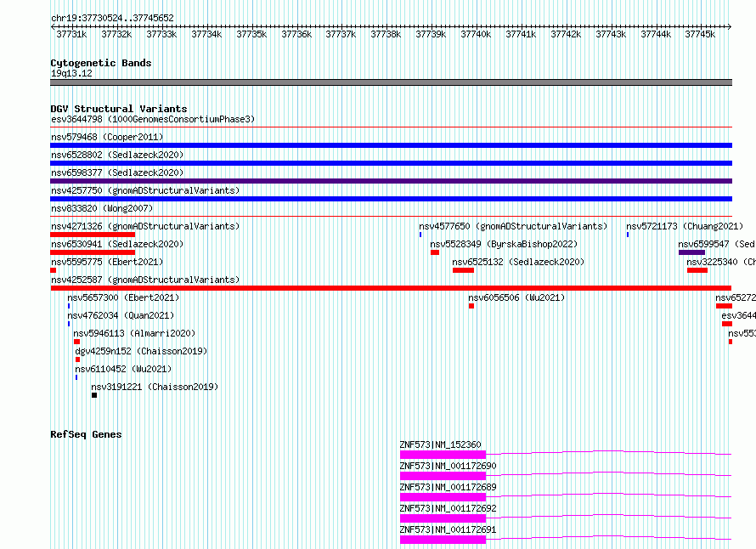Open variant nsv4257750 (gnomADStructuralVariants) label

[145, 190]
